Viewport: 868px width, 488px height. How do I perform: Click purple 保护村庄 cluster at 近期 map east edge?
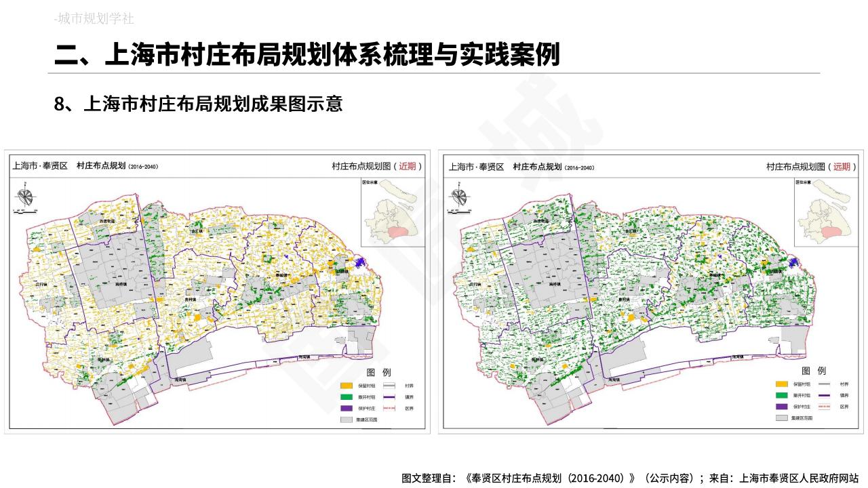359,262
